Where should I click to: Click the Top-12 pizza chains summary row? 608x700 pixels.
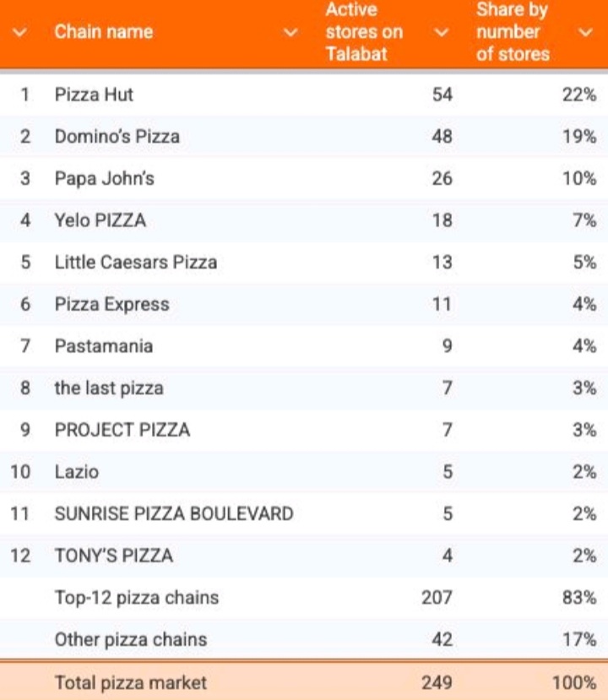pos(137,598)
